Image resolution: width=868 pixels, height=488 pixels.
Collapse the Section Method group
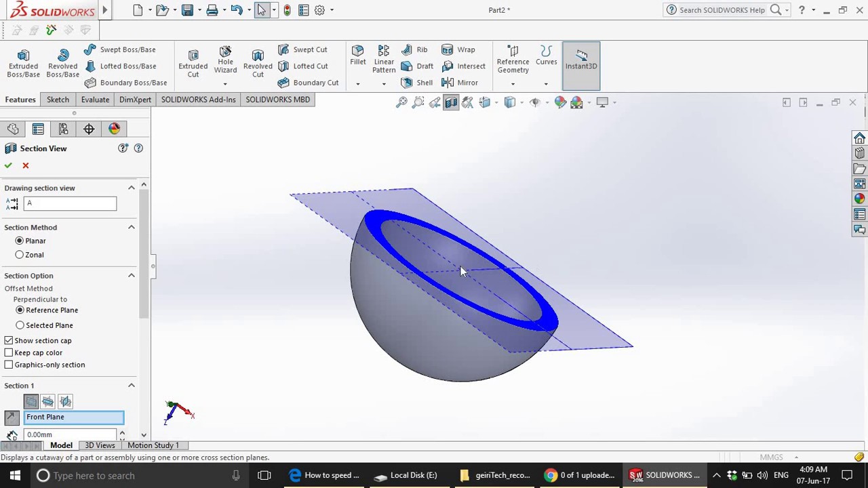[132, 227]
